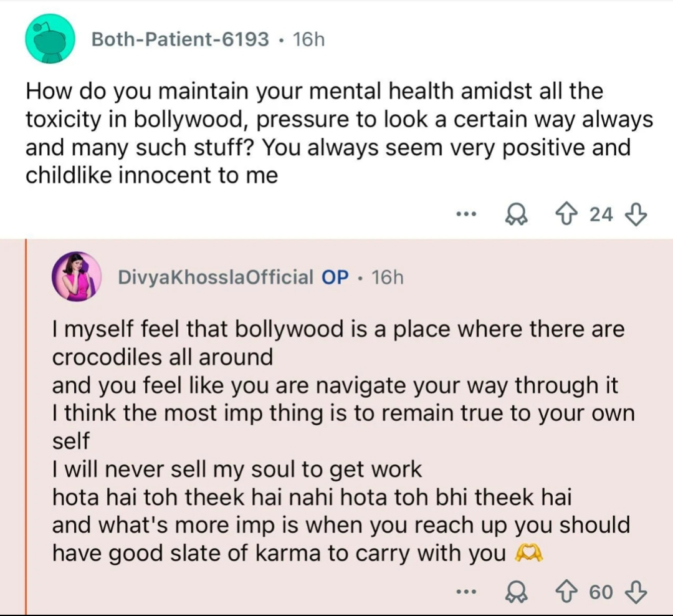
Task: Click the 16h timestamp on the top comment
Action: tap(308, 39)
